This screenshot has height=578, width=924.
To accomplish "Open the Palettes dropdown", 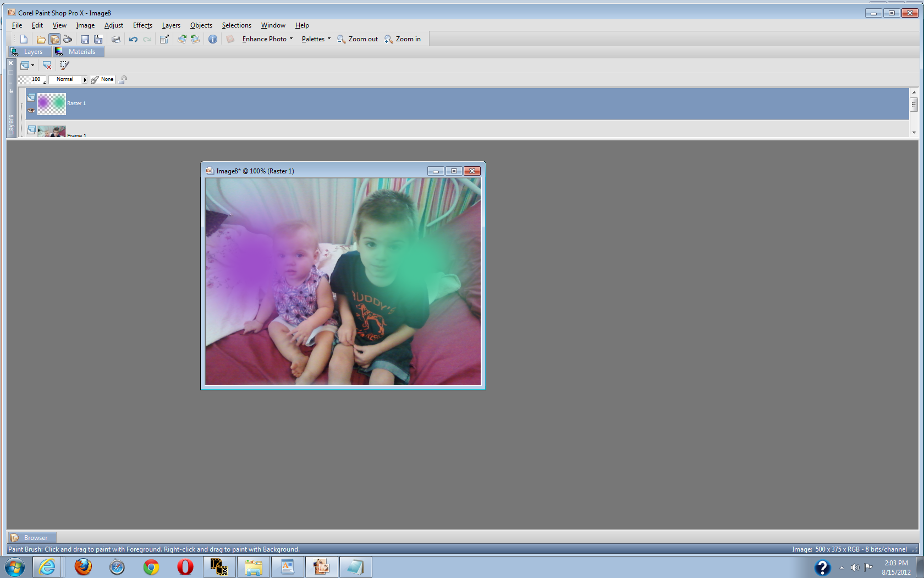I will point(316,39).
